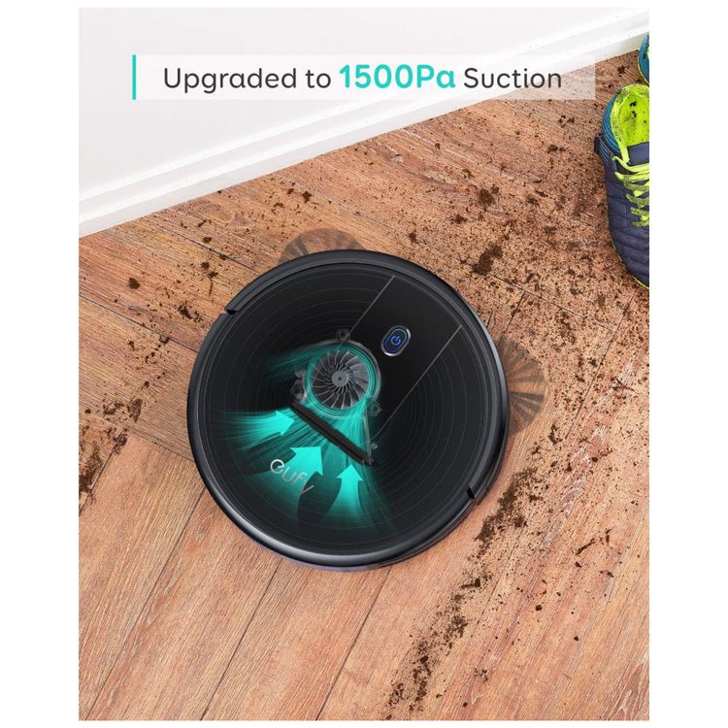Click the word "Suction" in the headline
Image resolution: width=728 pixels, height=728 pixels.
pos(513,78)
